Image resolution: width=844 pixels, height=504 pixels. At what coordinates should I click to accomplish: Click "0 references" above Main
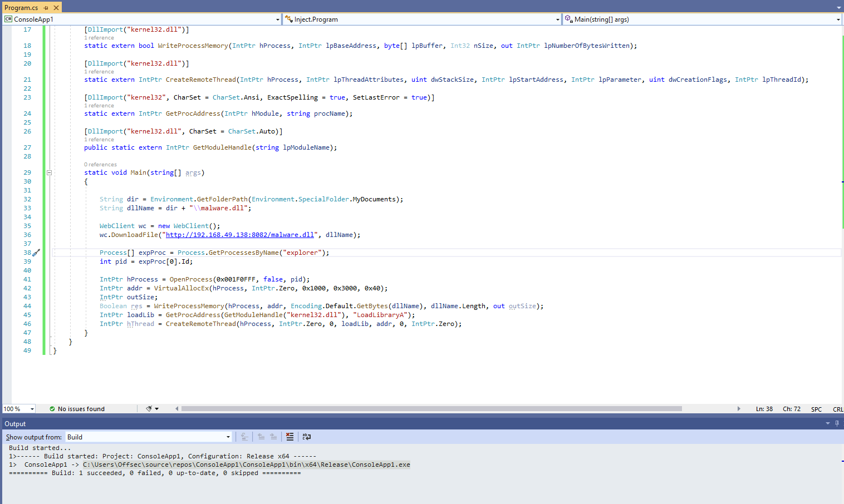[100, 165]
